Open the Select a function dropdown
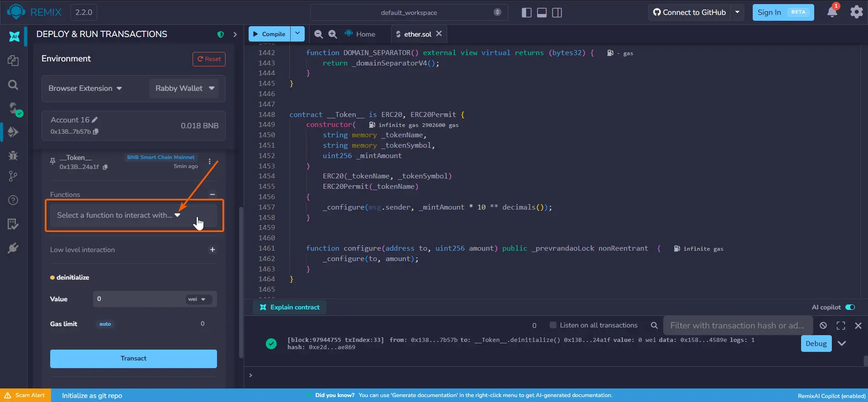Image resolution: width=868 pixels, height=402 pixels. (x=134, y=215)
